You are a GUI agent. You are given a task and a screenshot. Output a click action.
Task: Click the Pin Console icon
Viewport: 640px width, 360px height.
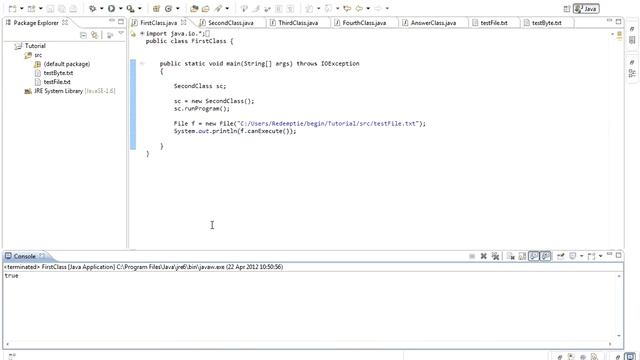(561, 256)
